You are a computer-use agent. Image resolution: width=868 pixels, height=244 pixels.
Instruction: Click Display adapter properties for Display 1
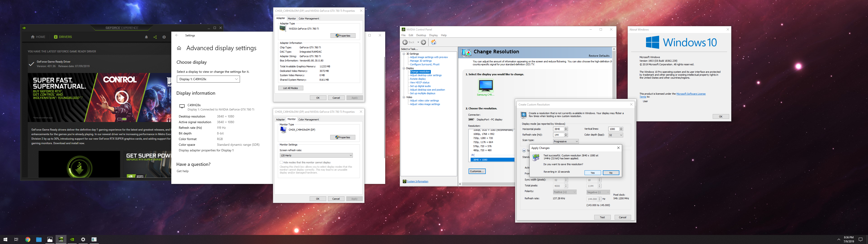tap(206, 150)
